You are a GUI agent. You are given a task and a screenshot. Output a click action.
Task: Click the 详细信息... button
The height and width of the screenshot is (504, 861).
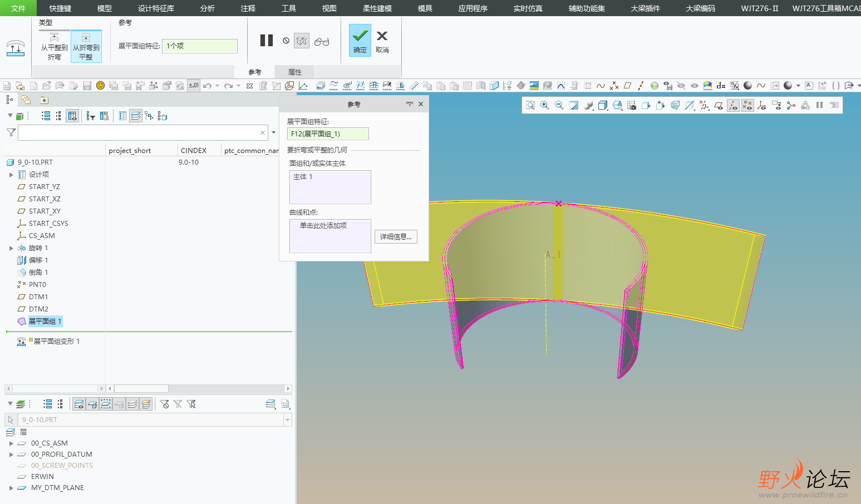[x=396, y=236]
